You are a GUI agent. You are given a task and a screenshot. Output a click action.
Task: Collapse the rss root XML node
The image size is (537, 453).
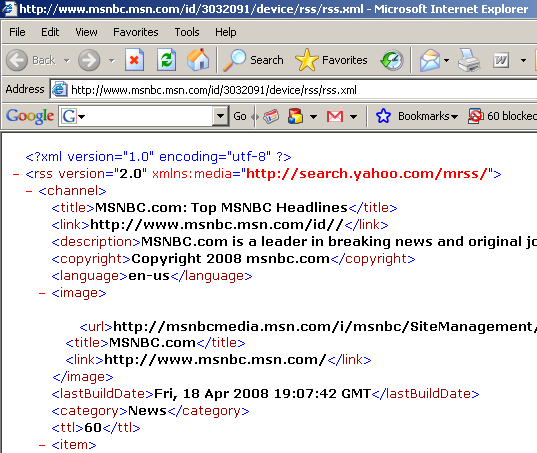[16, 174]
